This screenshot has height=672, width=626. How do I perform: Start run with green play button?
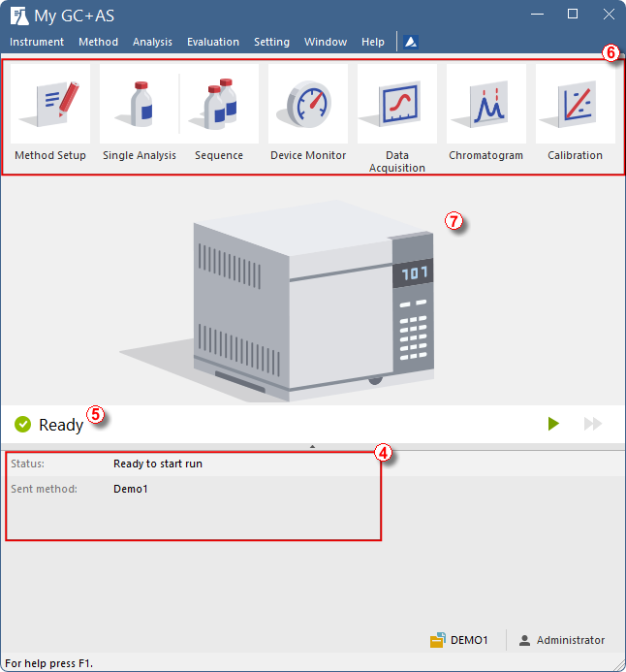553,424
